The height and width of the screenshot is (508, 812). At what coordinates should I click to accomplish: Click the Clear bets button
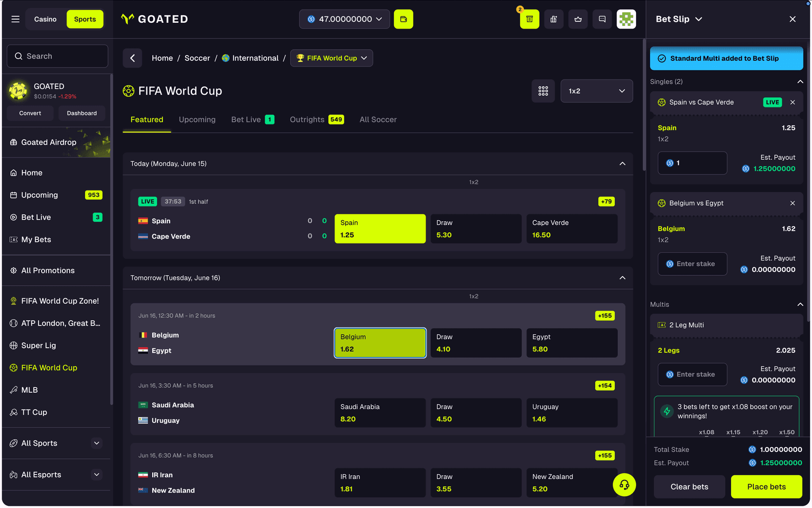(689, 487)
